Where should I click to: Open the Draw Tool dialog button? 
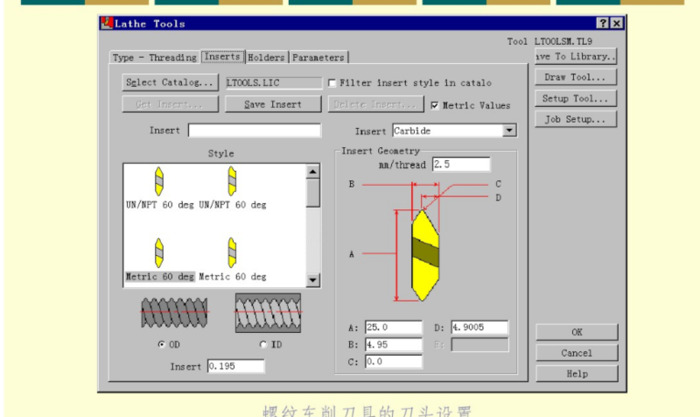tap(575, 77)
